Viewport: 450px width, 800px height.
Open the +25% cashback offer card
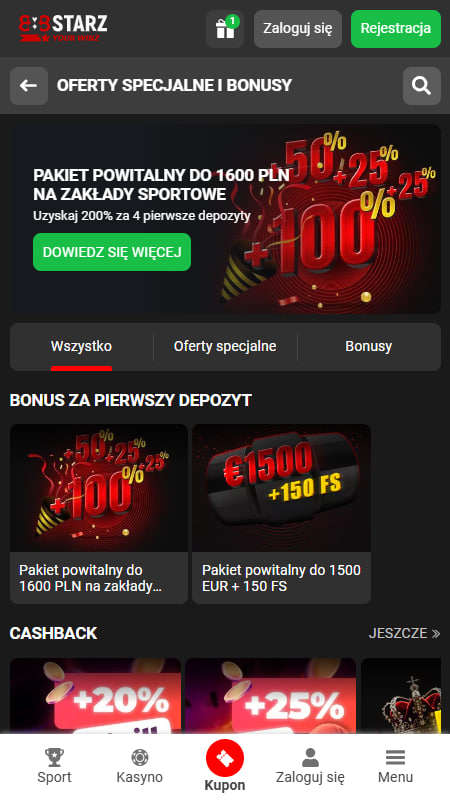click(x=270, y=695)
